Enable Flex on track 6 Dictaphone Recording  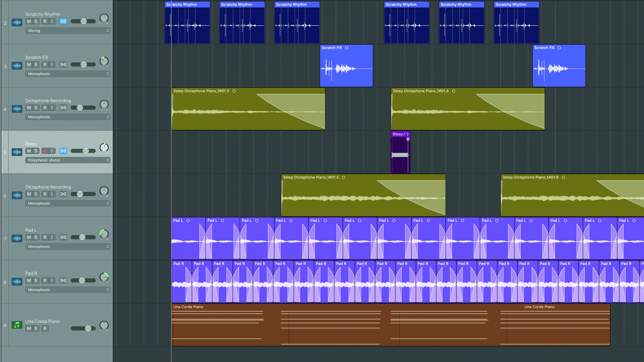[63, 194]
